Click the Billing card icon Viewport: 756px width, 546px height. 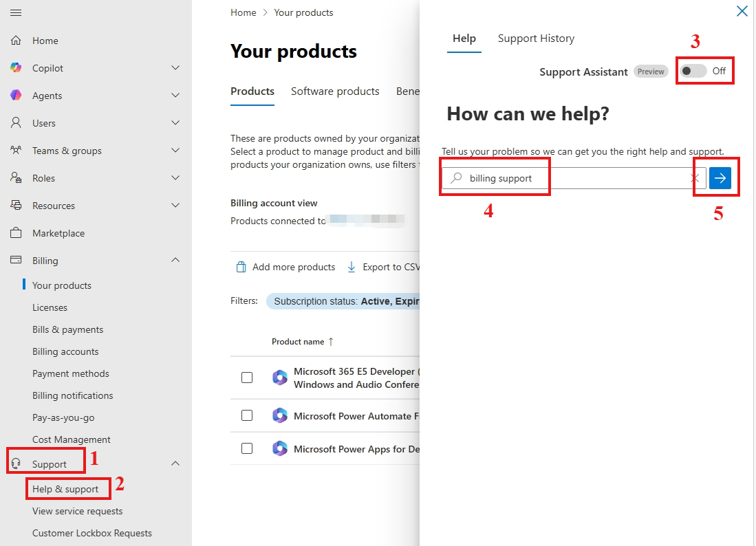tap(16, 260)
